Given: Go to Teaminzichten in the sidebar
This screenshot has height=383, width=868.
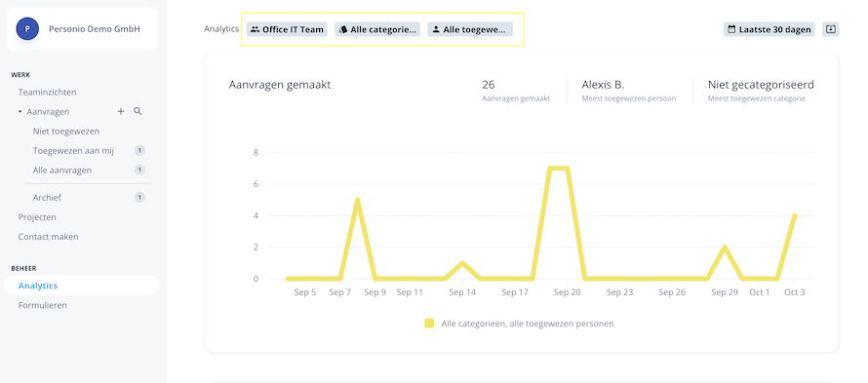Looking at the screenshot, I should click(47, 93).
